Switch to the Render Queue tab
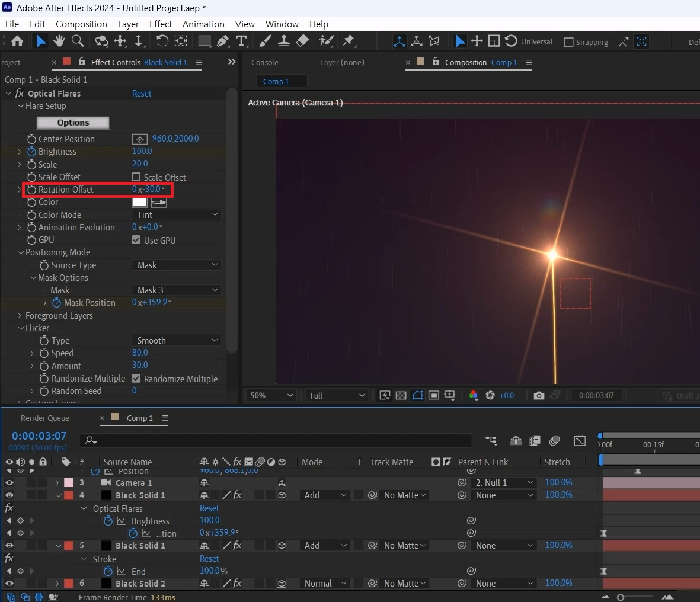The image size is (700, 602). click(x=45, y=418)
